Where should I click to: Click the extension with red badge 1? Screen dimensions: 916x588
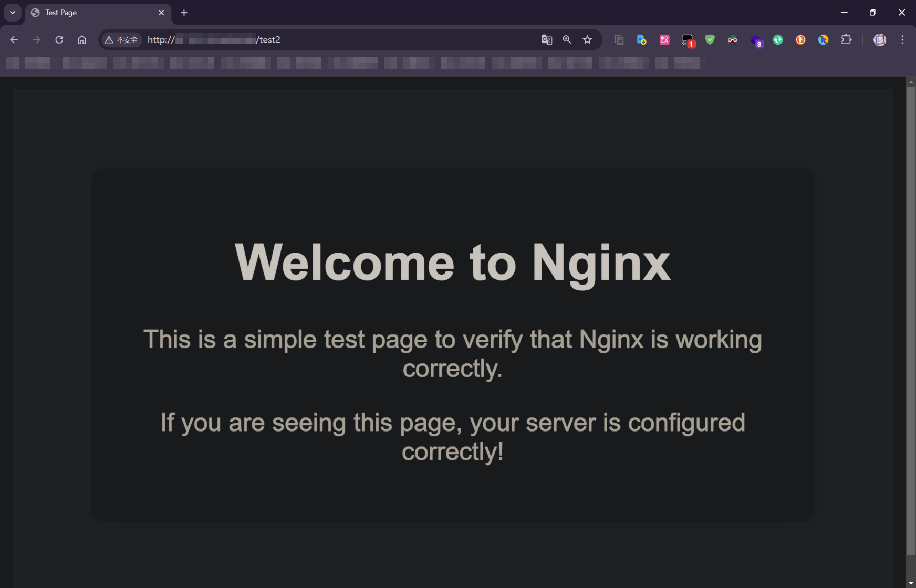688,40
